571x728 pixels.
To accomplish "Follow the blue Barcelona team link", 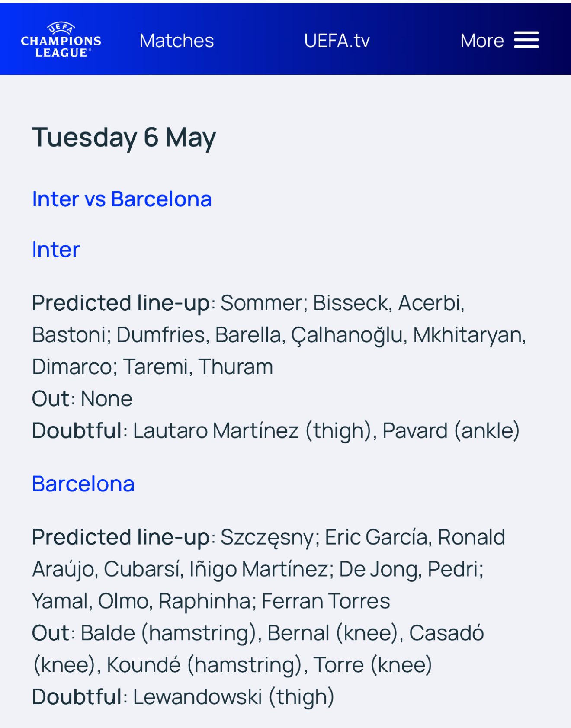I will [x=83, y=484].
